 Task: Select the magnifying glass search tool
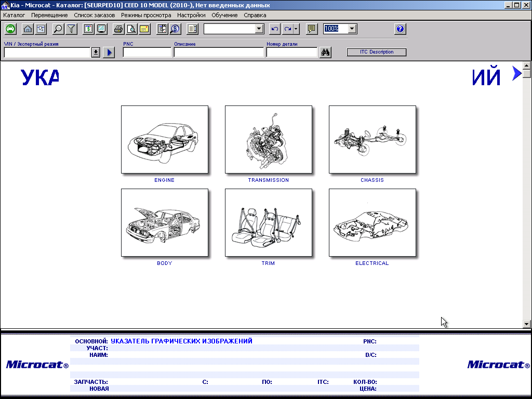[58, 29]
